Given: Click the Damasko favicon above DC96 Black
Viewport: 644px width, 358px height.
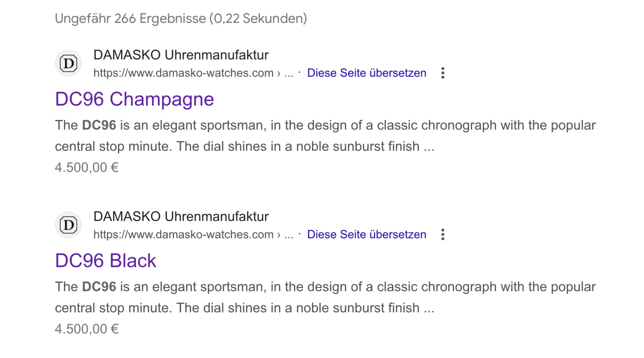Looking at the screenshot, I should coord(68,225).
